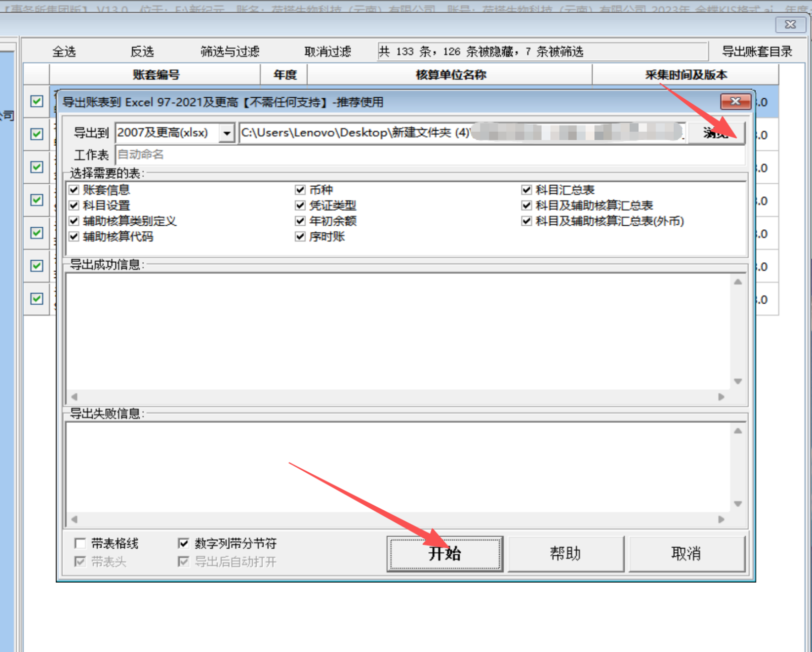The height and width of the screenshot is (652, 812).
Task: Click the export path text field
Action: pos(354,133)
